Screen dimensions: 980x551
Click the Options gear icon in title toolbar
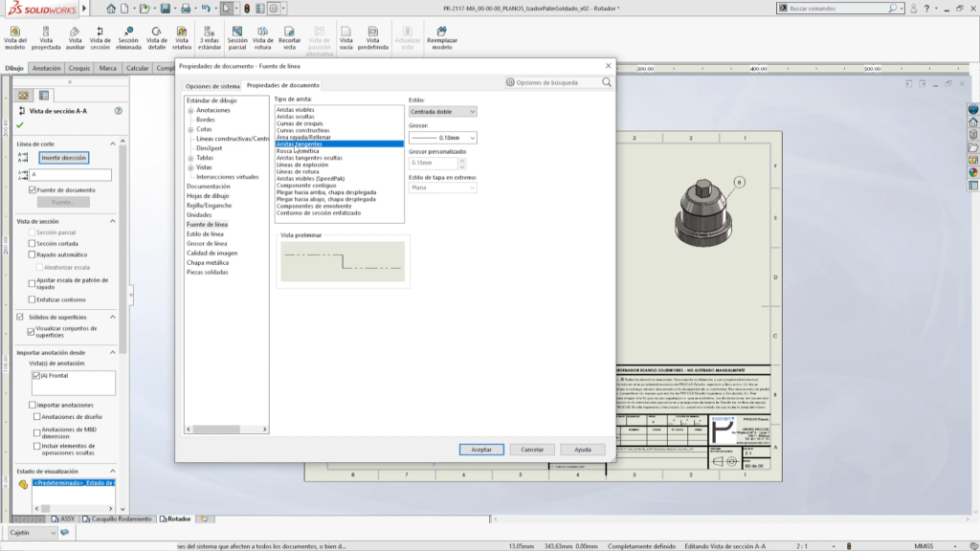tap(274, 9)
